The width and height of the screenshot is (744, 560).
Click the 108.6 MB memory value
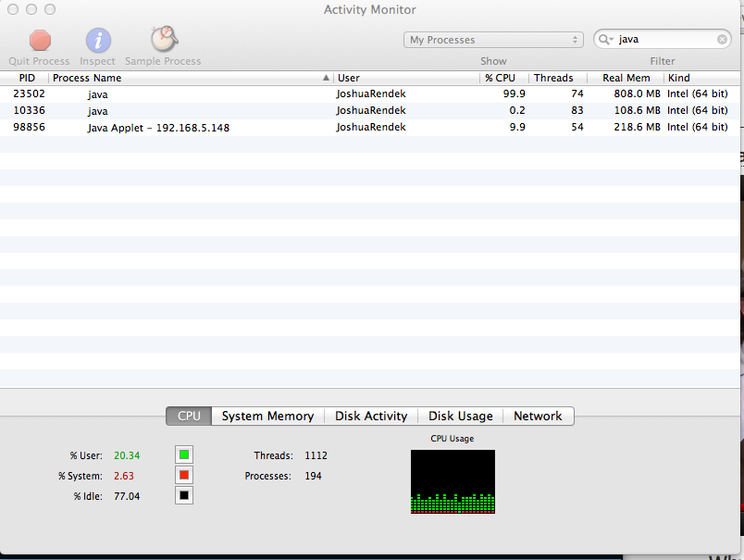(637, 110)
